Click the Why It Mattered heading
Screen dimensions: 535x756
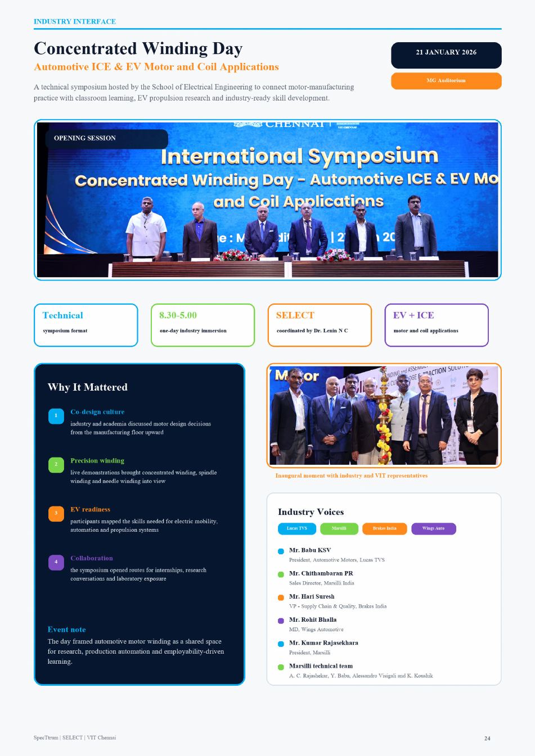coord(88,387)
